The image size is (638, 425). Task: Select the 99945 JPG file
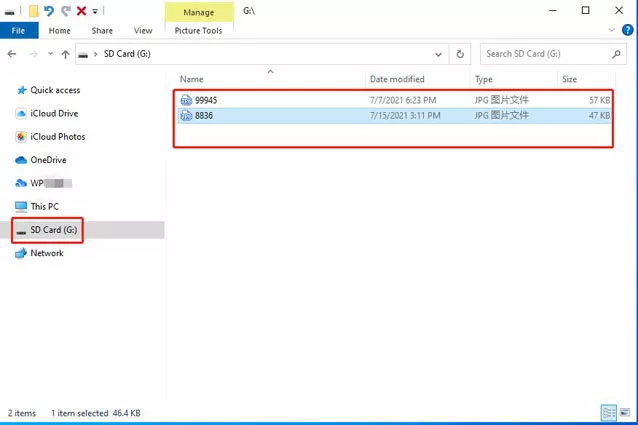tap(207, 100)
